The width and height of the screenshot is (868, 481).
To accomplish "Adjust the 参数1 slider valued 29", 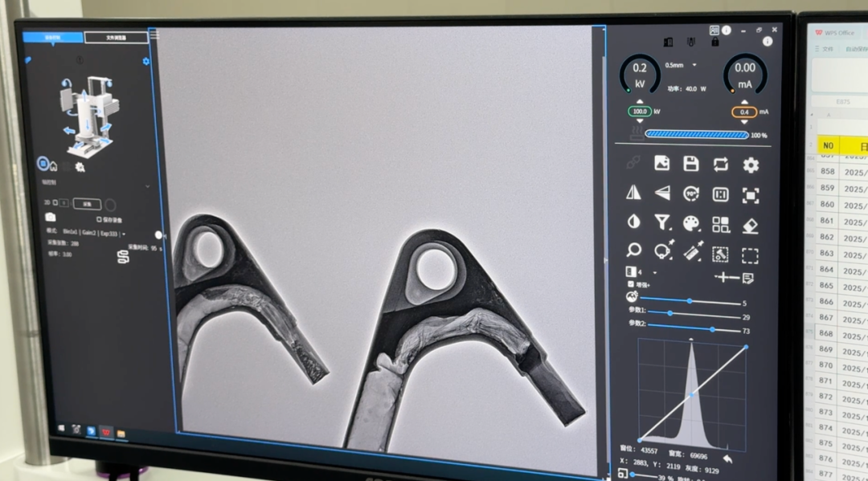I will (x=694, y=314).
